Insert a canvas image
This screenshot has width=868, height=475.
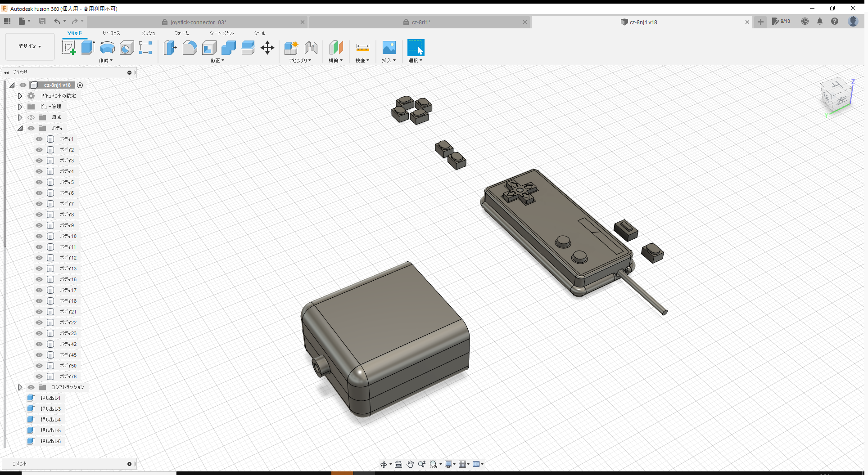click(389, 48)
